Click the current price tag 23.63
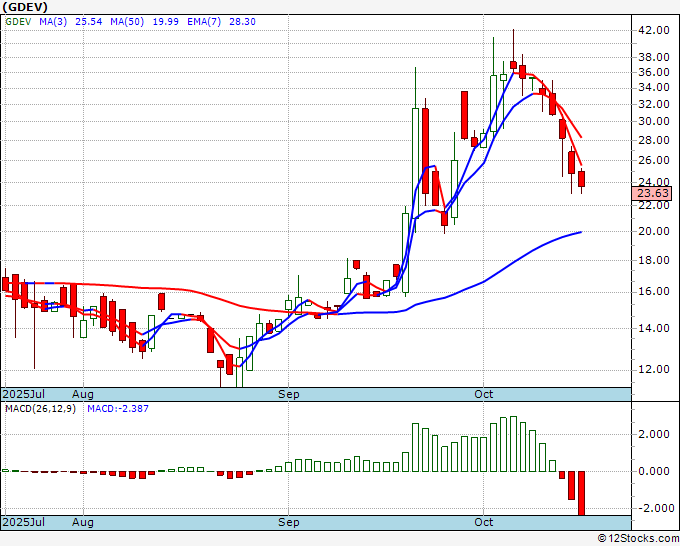 pos(652,193)
